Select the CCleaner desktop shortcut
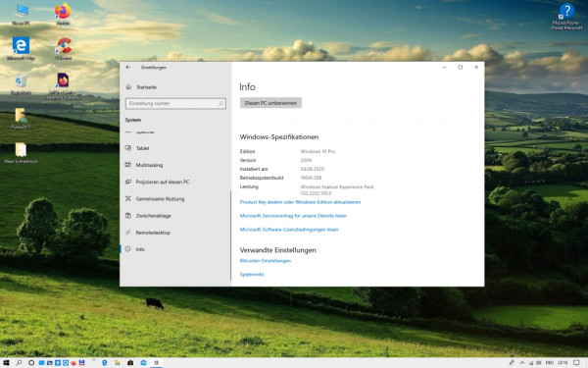This screenshot has width=588, height=368. tap(63, 49)
